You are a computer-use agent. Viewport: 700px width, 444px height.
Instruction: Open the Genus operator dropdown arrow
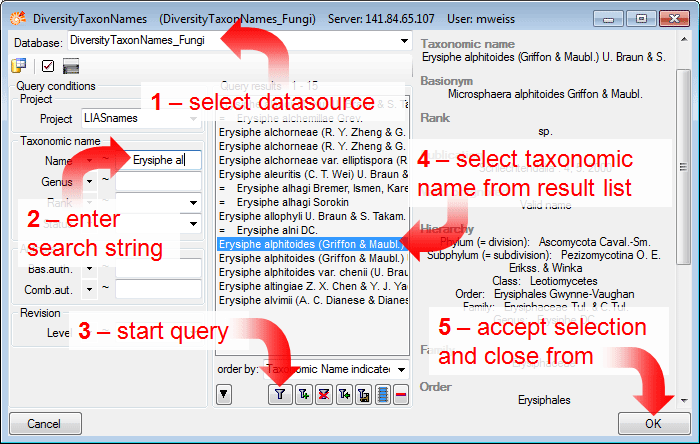pyautogui.click(x=90, y=182)
